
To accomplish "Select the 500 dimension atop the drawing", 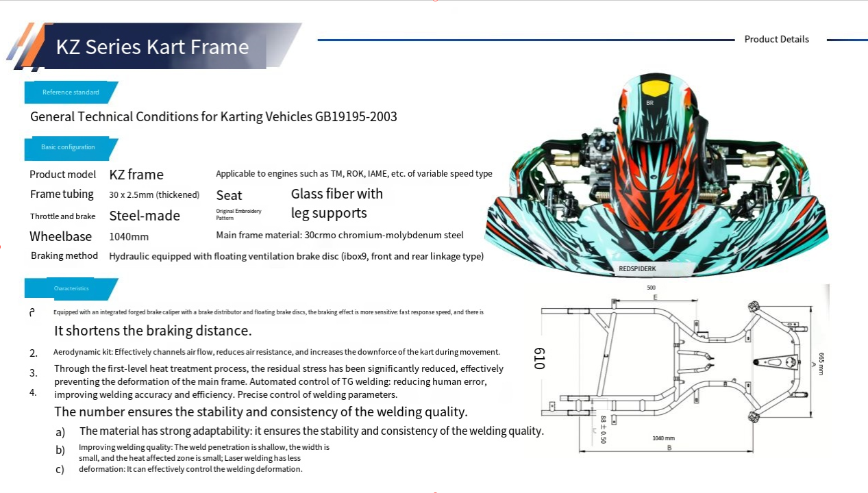I will click(x=651, y=288).
